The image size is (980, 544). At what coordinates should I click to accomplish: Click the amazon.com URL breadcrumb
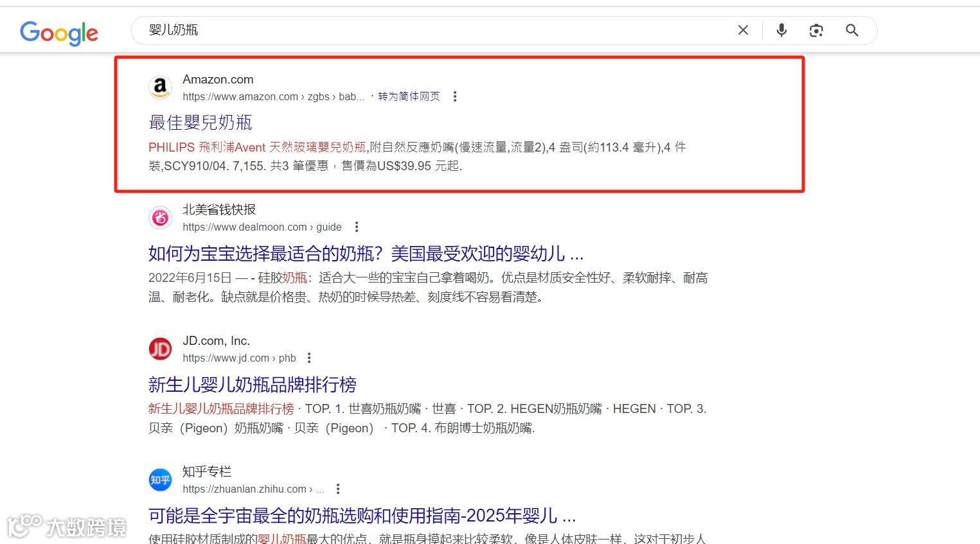click(x=273, y=96)
